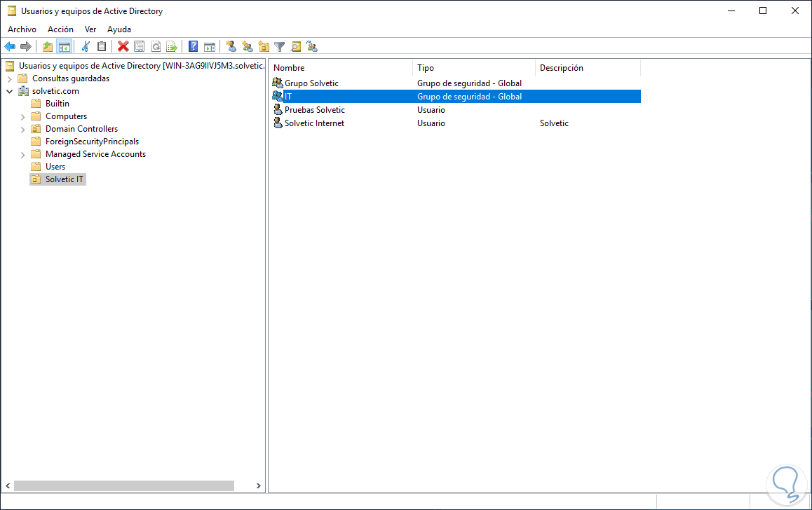Screen dimensions: 812x510
Task: Open the Ayuda menu
Action: [x=119, y=29]
